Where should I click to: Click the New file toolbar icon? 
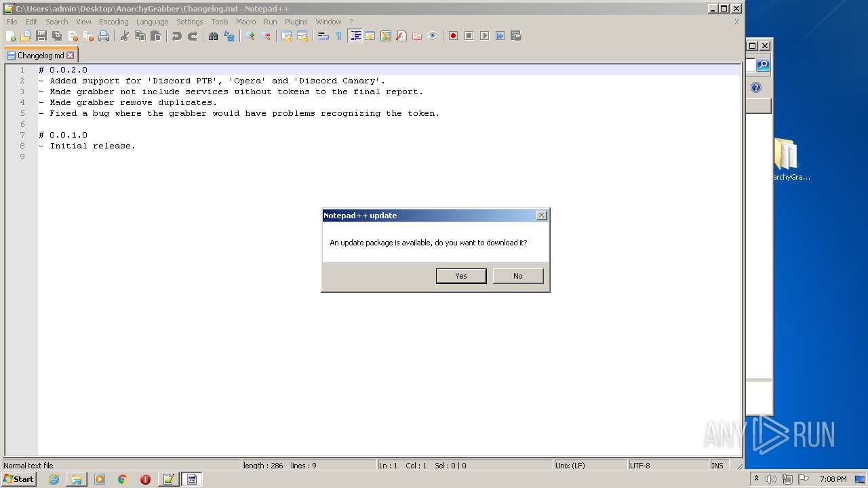(x=11, y=36)
